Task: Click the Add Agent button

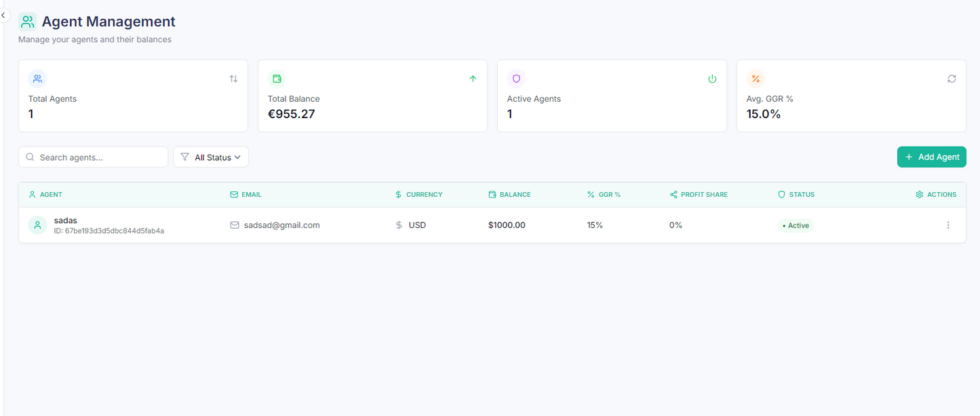Action: coord(931,157)
